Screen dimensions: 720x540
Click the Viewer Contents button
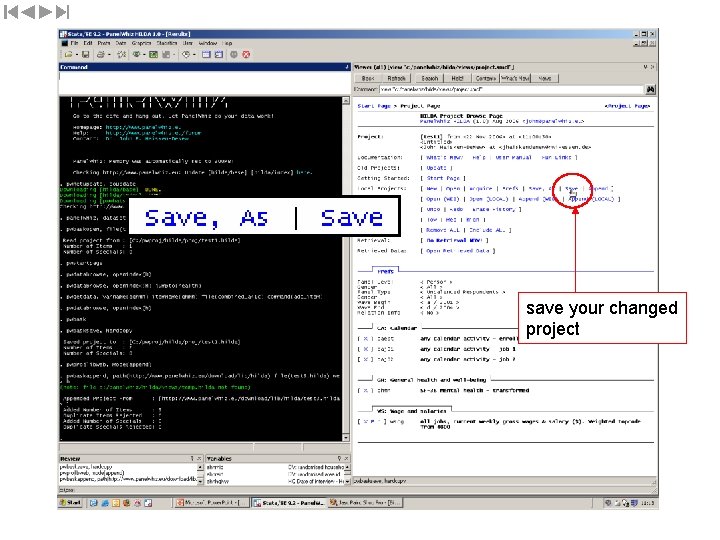click(x=485, y=79)
